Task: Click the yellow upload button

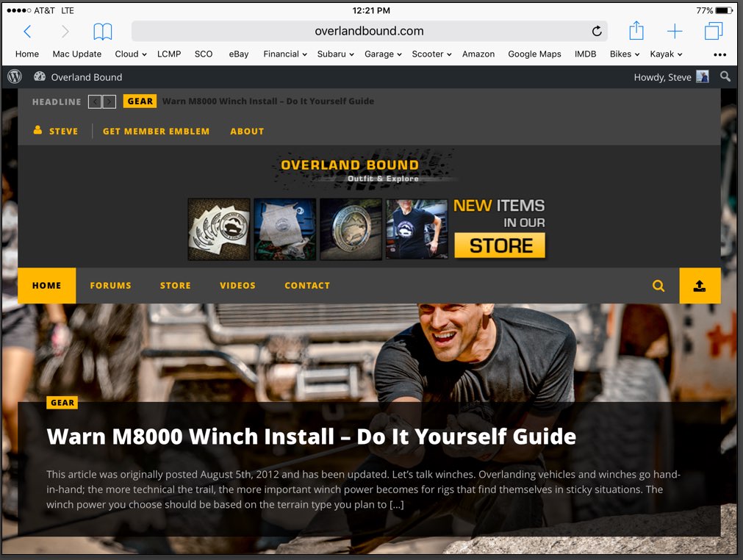Action: pyautogui.click(x=700, y=286)
